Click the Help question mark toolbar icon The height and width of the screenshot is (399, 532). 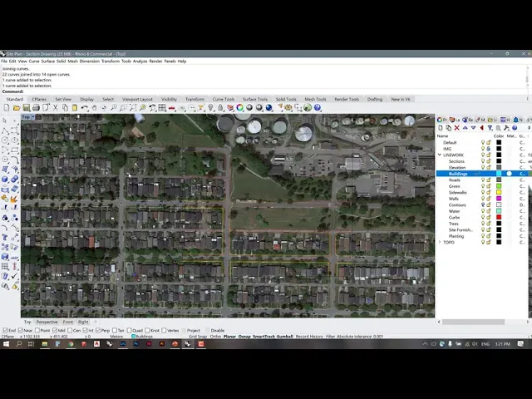(318, 107)
